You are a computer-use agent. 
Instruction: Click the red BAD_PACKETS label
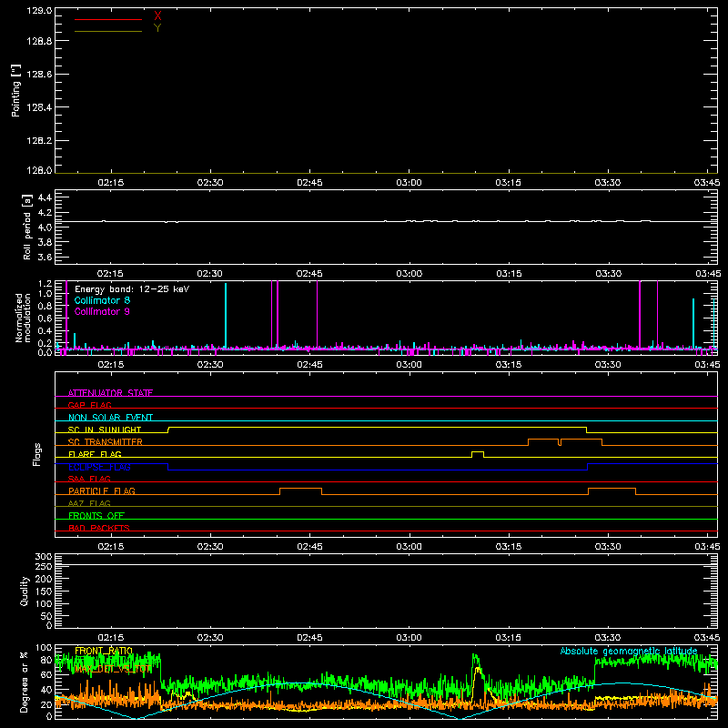(x=99, y=528)
